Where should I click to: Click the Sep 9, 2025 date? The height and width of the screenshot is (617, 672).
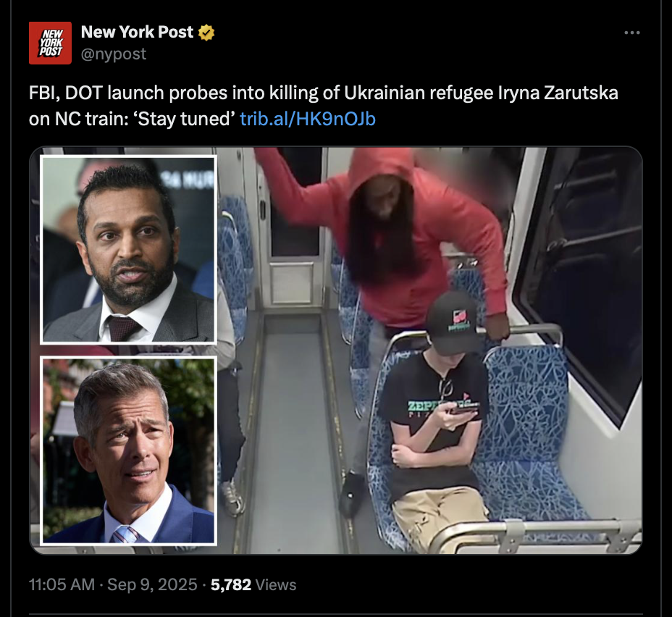[152, 584]
